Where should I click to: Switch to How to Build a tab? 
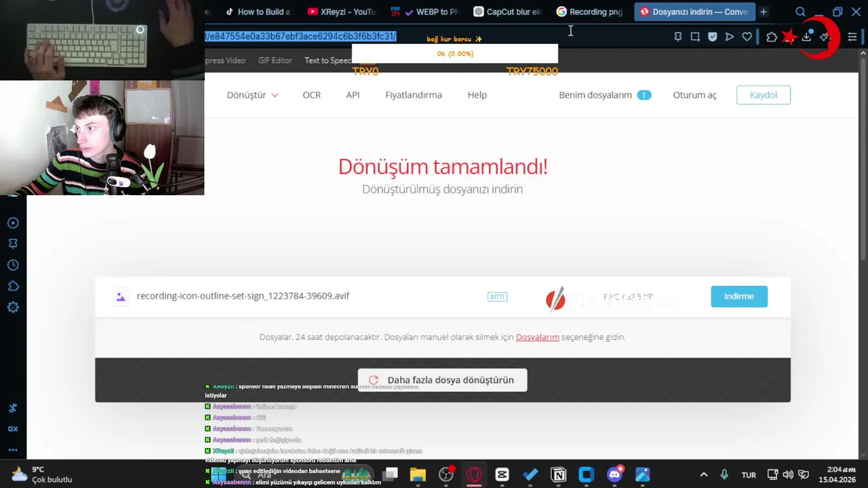click(258, 12)
